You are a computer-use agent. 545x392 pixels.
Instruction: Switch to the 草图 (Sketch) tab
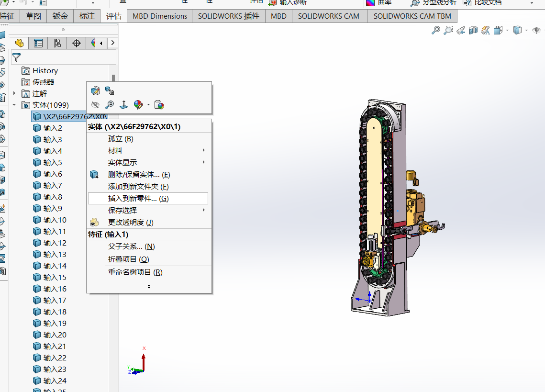tap(33, 16)
